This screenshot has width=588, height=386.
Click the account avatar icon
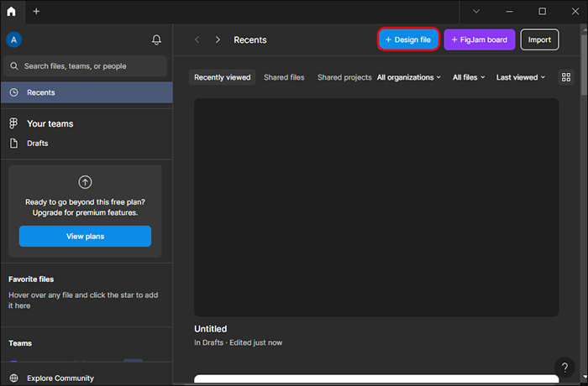pyautogui.click(x=13, y=40)
